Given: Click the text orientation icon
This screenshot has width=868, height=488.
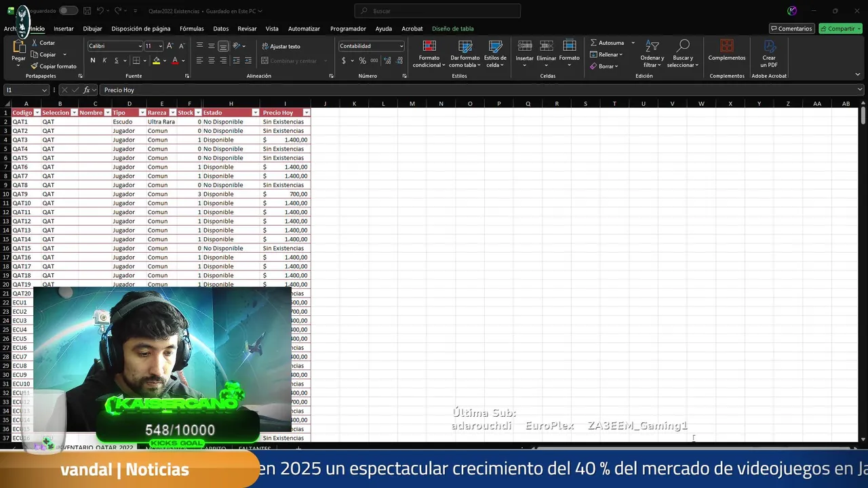Looking at the screenshot, I should click(x=237, y=46).
